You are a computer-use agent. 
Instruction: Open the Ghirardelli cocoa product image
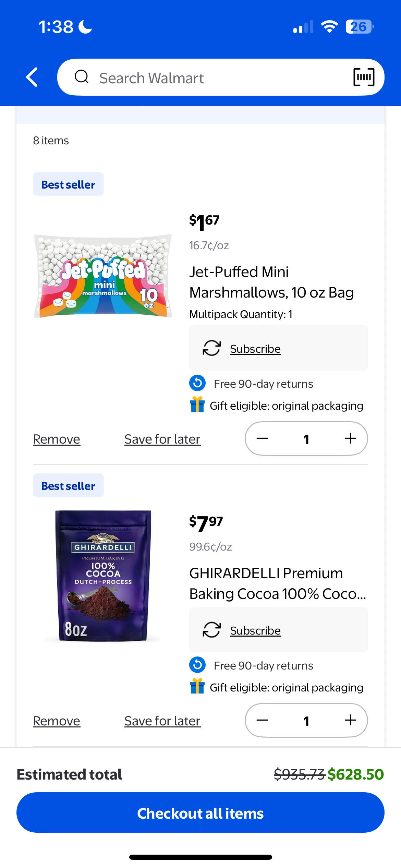click(x=103, y=576)
